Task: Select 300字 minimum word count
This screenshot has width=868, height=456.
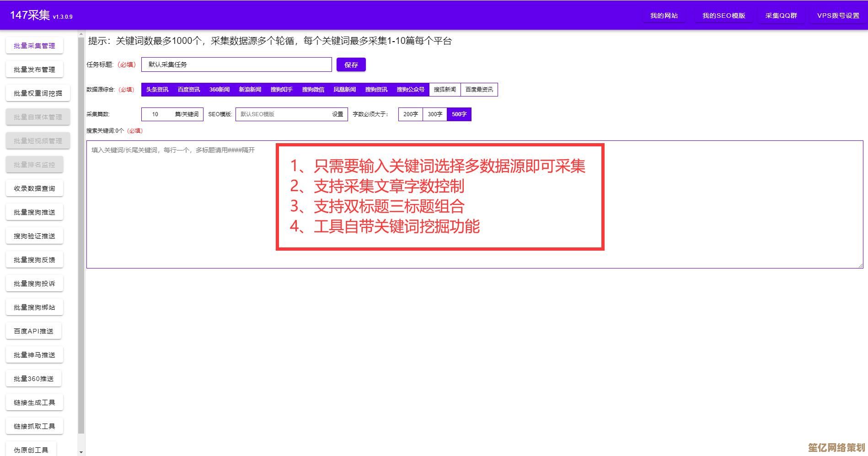Action: (434, 114)
